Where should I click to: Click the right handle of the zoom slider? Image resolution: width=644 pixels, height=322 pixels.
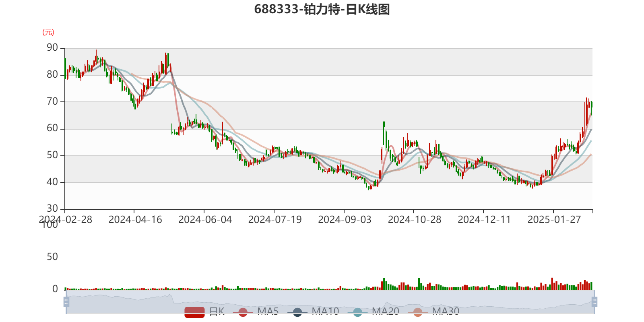tap(594, 301)
